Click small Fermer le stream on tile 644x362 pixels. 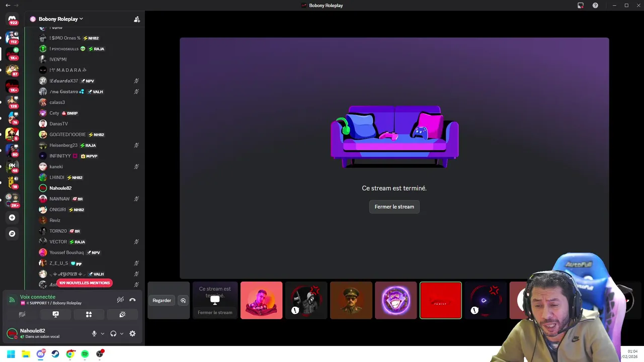(215, 312)
